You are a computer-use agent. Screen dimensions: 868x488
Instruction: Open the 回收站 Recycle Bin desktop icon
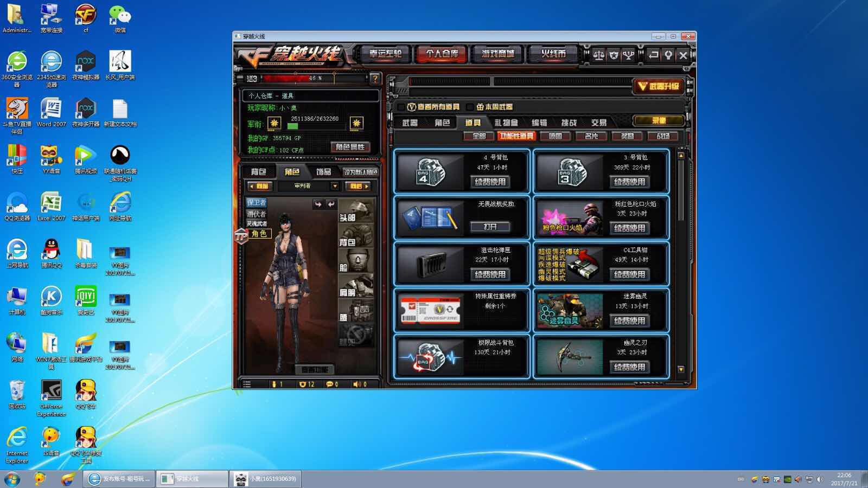coord(17,394)
